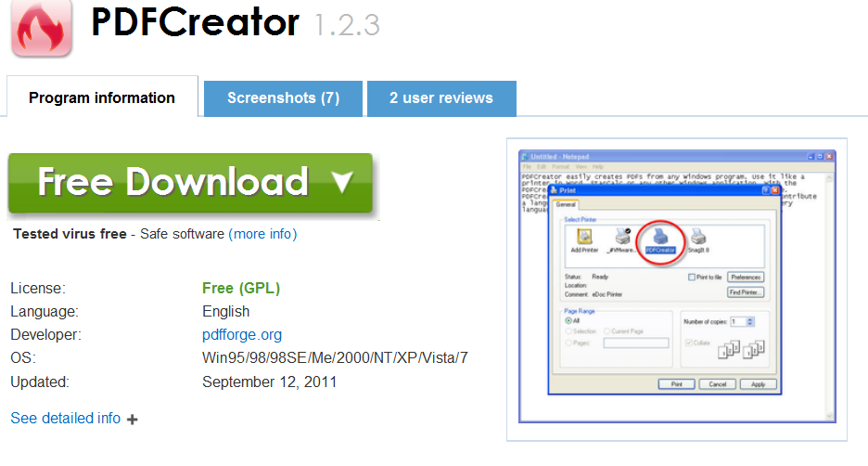Click the Language: label
The image size is (868, 466).
click(45, 311)
